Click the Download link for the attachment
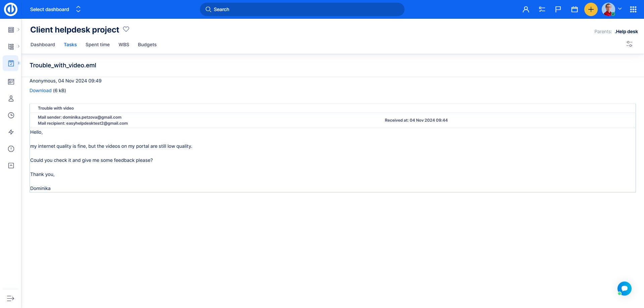 [x=40, y=90]
